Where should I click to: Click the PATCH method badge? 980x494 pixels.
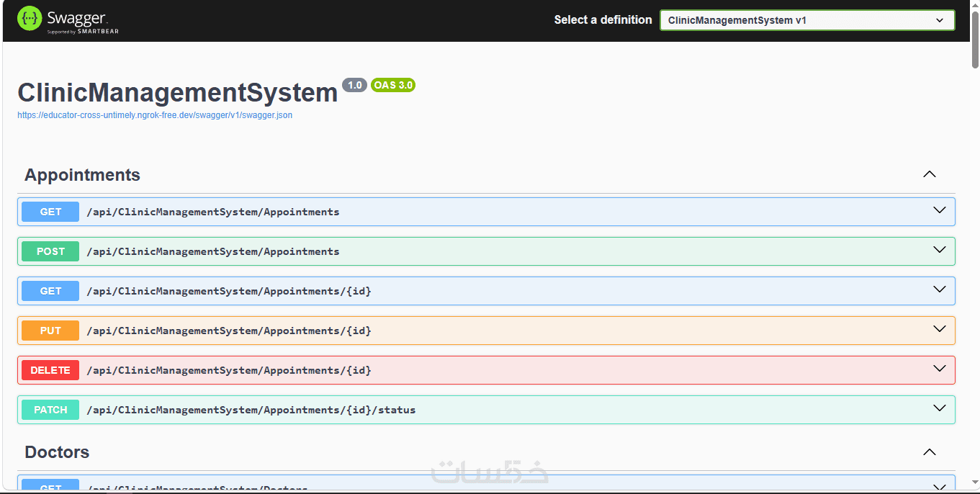50,410
